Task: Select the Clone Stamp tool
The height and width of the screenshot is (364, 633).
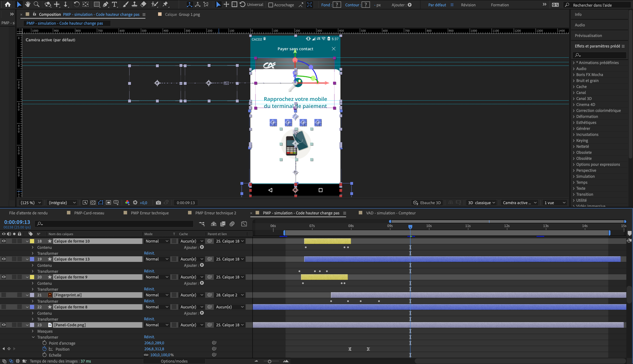Action: click(134, 4)
